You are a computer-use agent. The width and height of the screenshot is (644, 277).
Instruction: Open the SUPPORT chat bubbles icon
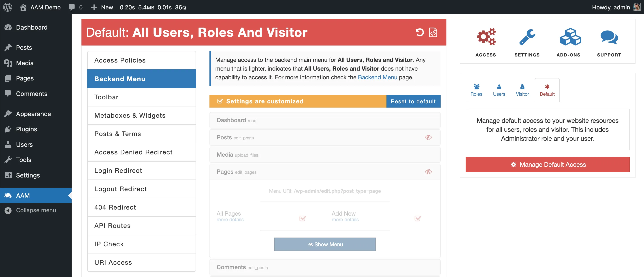click(x=609, y=37)
